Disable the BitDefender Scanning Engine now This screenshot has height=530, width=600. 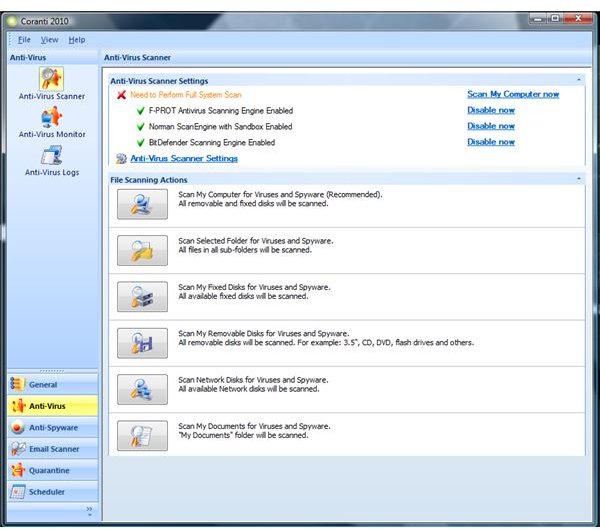491,142
